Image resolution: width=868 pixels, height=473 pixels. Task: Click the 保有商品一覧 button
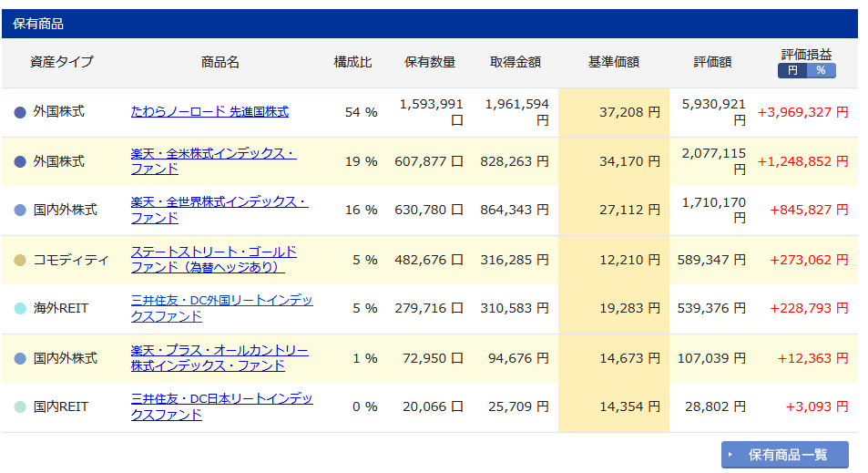[x=784, y=455]
